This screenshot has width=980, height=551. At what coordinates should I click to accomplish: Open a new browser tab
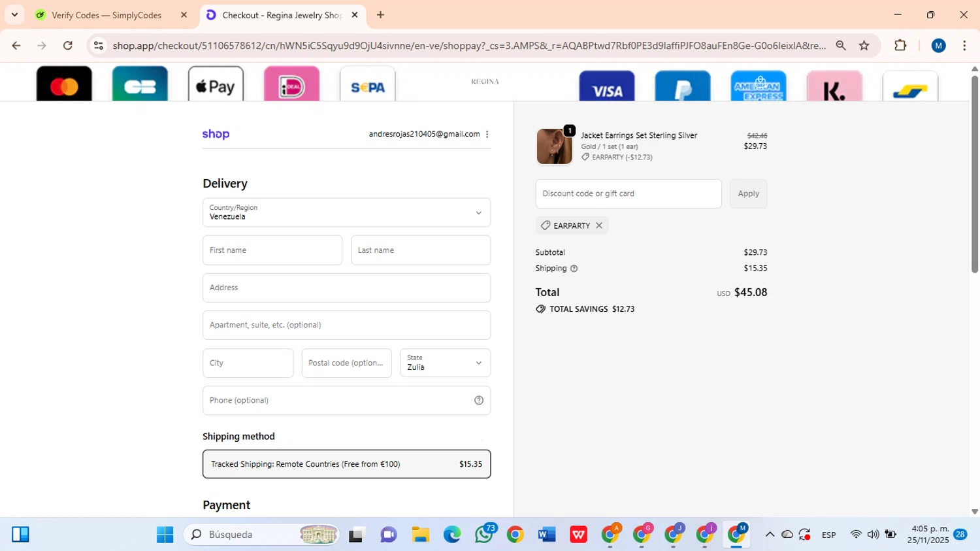click(381, 15)
